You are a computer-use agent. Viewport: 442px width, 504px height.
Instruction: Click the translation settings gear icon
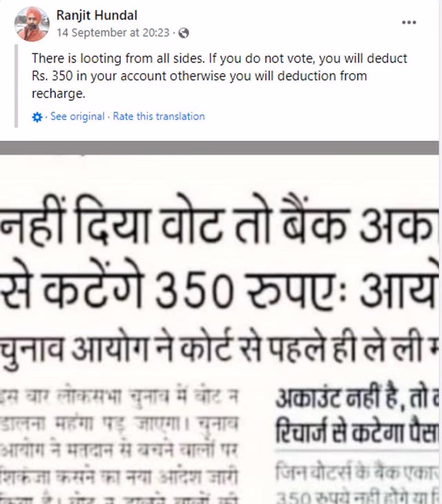[x=37, y=117]
